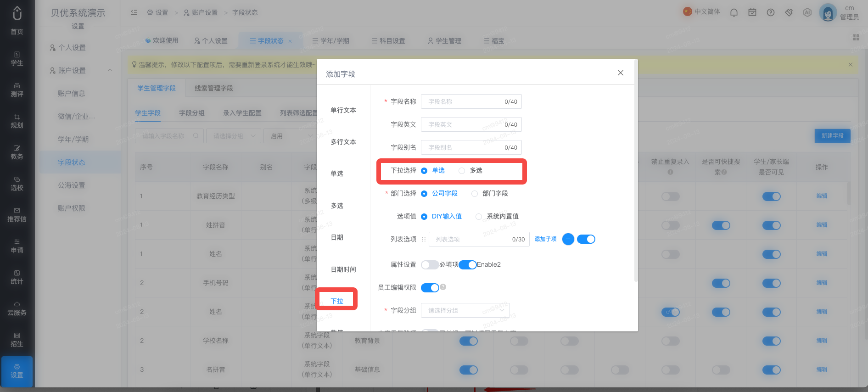Image resolution: width=868 pixels, height=392 pixels.
Task: Enable the 必填项 toggle switch
Action: [x=430, y=264]
